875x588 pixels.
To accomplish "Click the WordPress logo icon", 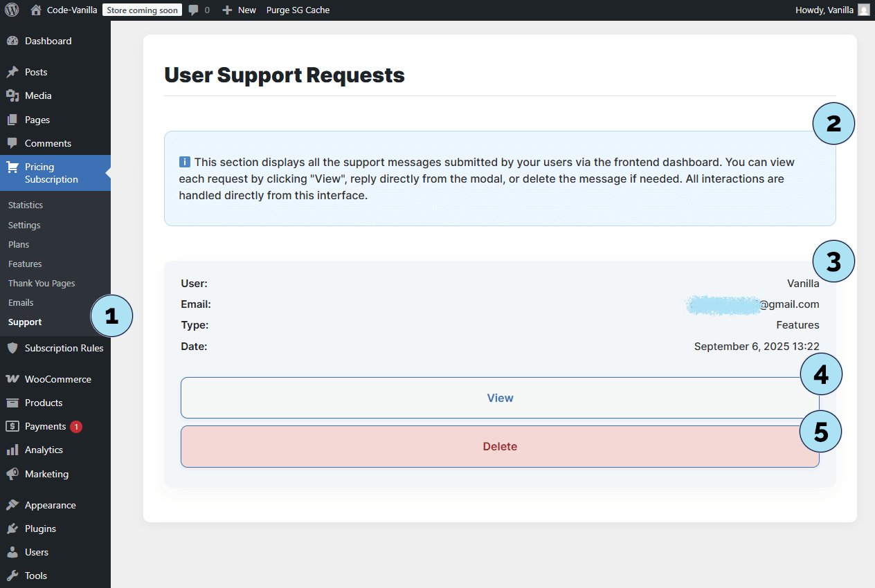I will [x=12, y=10].
